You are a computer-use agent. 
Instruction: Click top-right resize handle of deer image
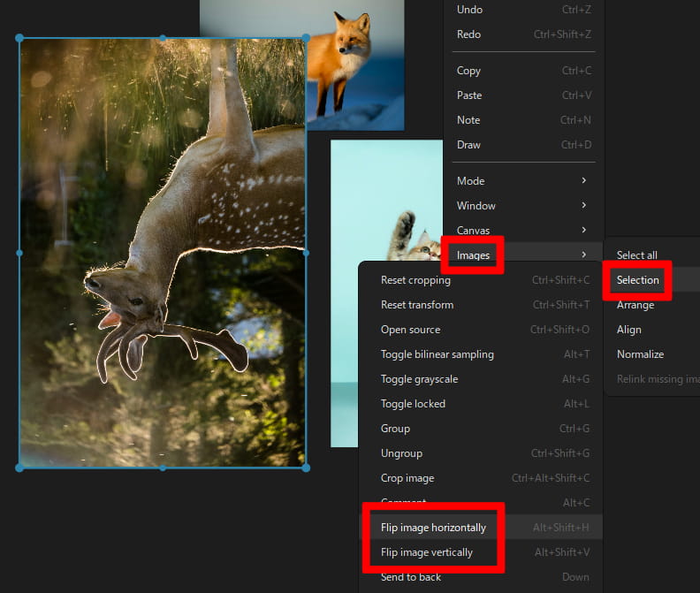306,38
